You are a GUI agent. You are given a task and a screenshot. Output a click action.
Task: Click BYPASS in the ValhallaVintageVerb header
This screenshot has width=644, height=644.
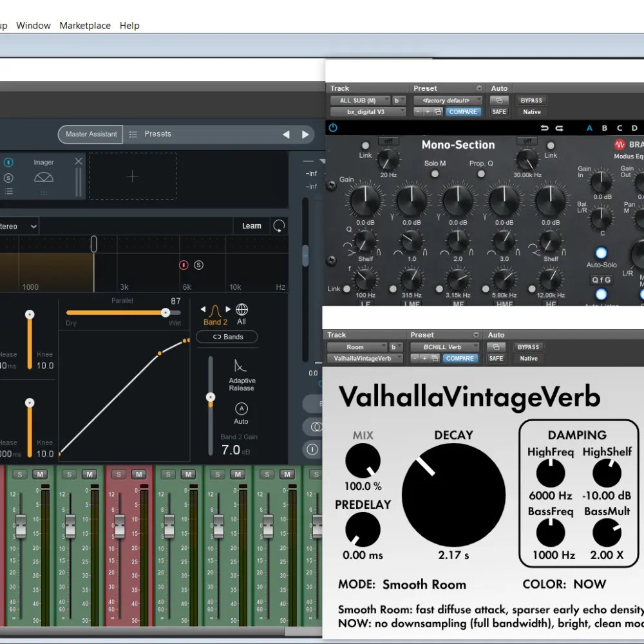(x=528, y=347)
